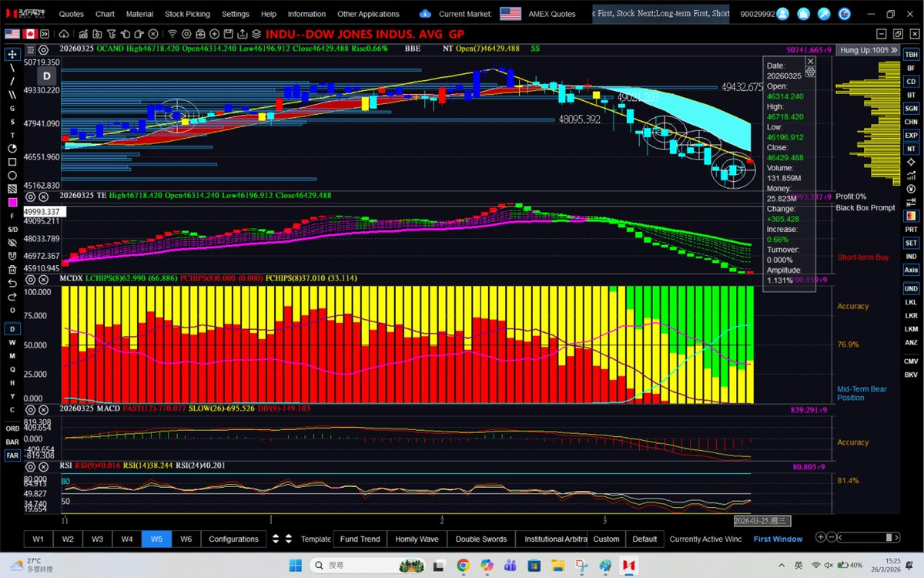924x578 pixels.
Task: Click the redo arrow icon
Action: tap(12, 297)
